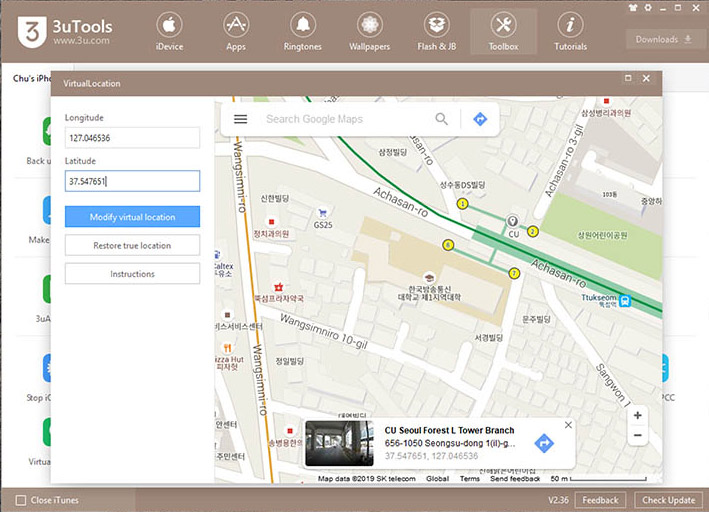Screen dimensions: 709x512
Task: Open the Toolbox section
Action: point(503,32)
